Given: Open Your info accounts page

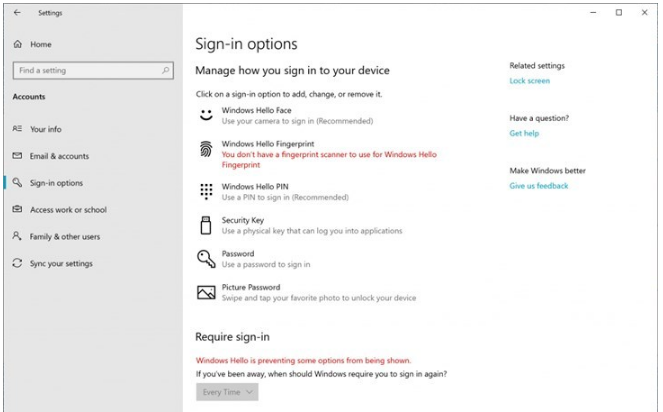Looking at the screenshot, I should tap(45, 129).
